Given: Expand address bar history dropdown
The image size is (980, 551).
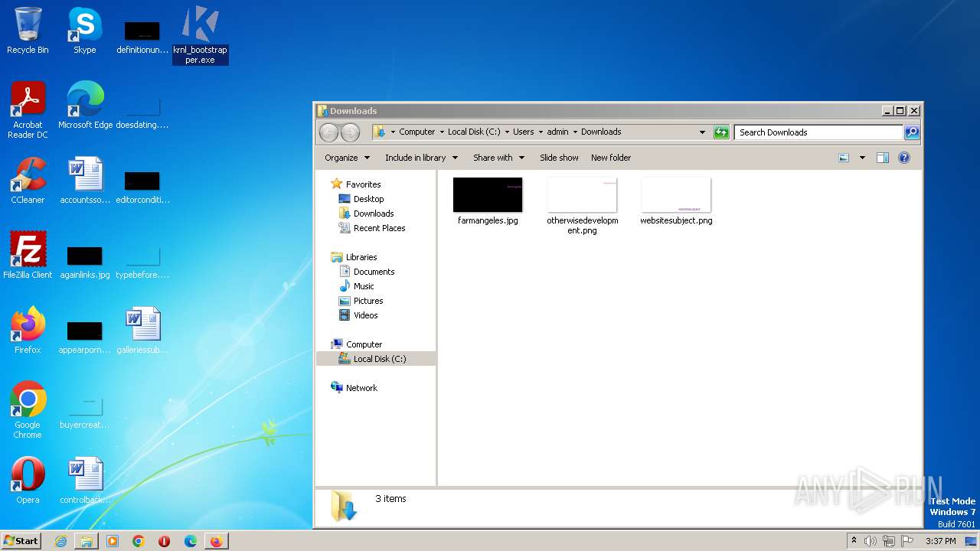Looking at the screenshot, I should [x=702, y=132].
